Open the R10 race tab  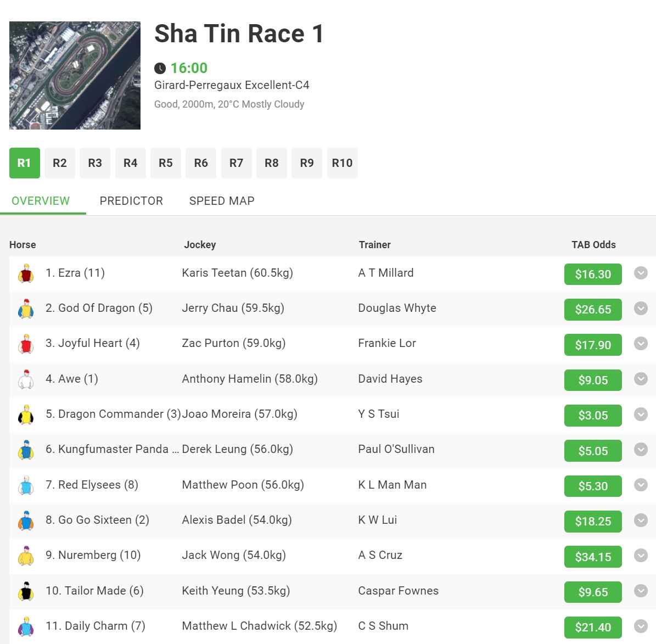tap(342, 163)
